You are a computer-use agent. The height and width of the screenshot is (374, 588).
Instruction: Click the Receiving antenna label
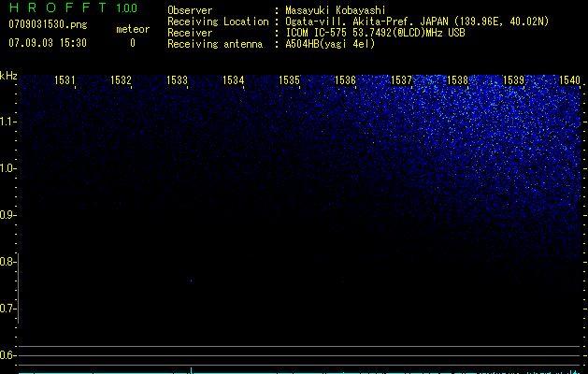[x=215, y=44]
